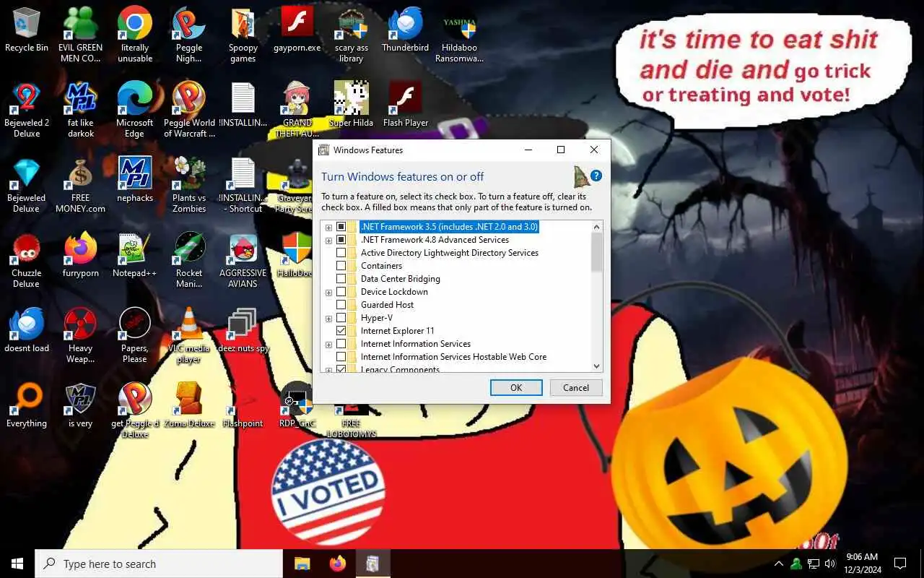The width and height of the screenshot is (924, 578).
Task: Open the Microsoft Edge desktop shortcut
Action: 134,110
